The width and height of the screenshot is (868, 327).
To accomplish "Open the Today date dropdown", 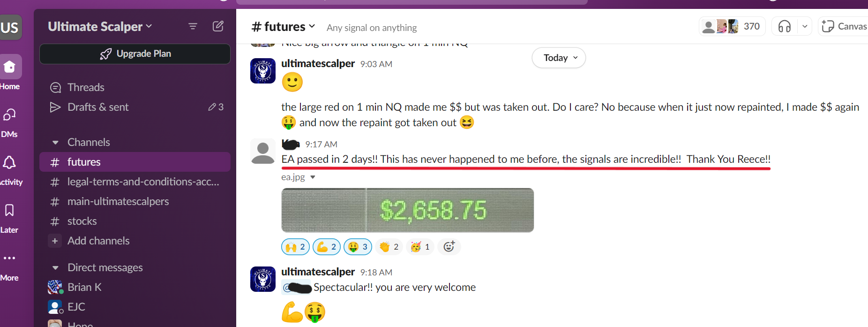I will 559,58.
